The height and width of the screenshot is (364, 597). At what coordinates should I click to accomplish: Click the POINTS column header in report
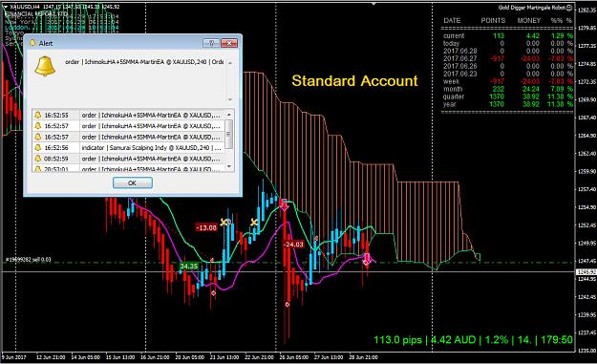coord(493,21)
